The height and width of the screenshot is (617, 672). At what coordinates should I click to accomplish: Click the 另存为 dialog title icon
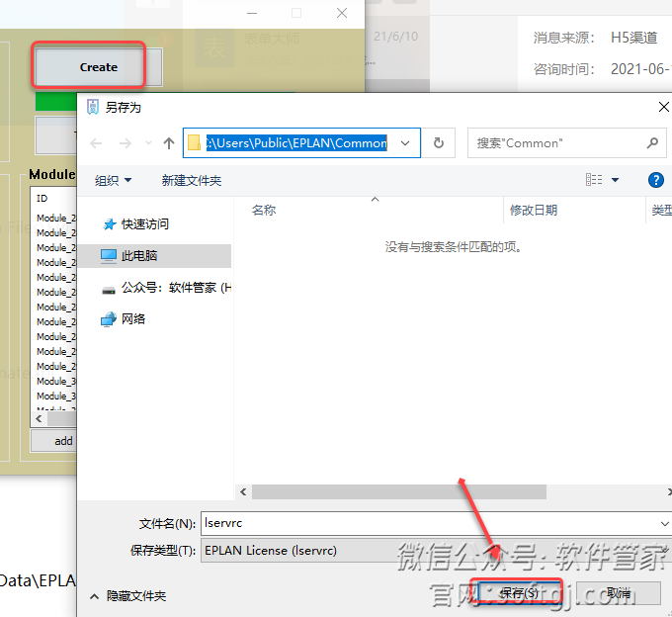(x=93, y=107)
